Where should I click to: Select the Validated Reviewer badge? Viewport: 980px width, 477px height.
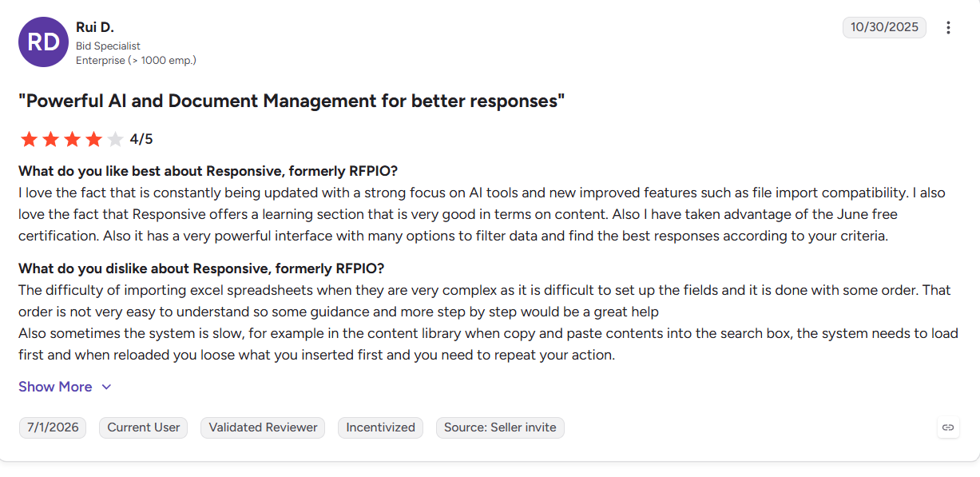coord(263,427)
